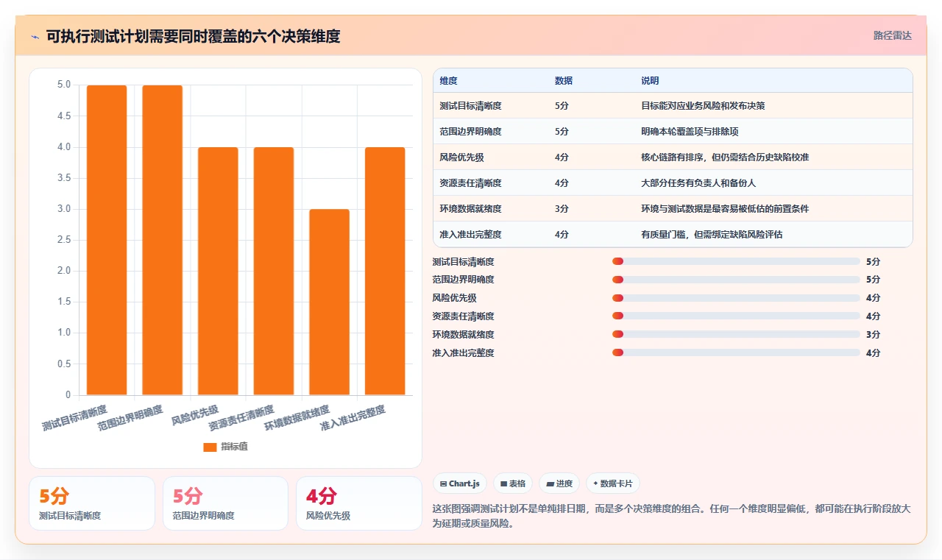Select the 资源责任清晰度 table row cell
This screenshot has width=942, height=560.
tap(470, 183)
